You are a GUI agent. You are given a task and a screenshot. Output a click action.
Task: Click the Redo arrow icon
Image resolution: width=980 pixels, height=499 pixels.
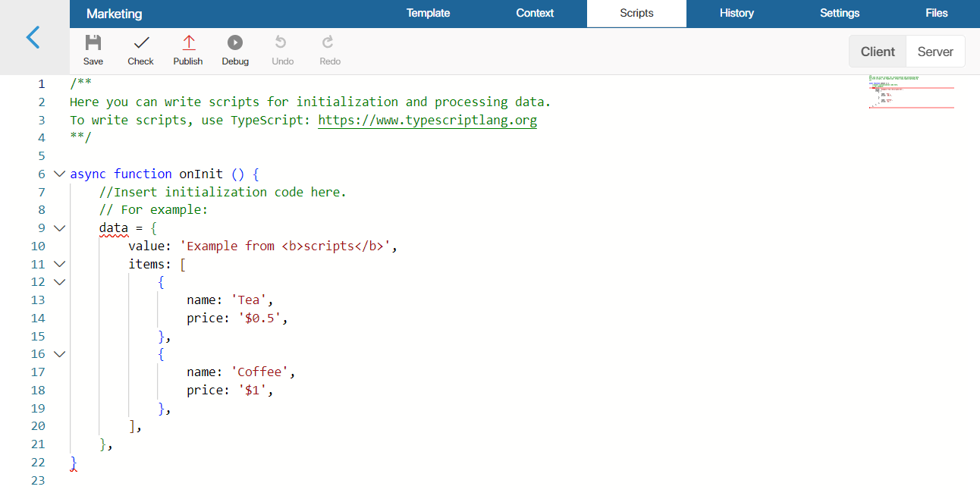328,42
